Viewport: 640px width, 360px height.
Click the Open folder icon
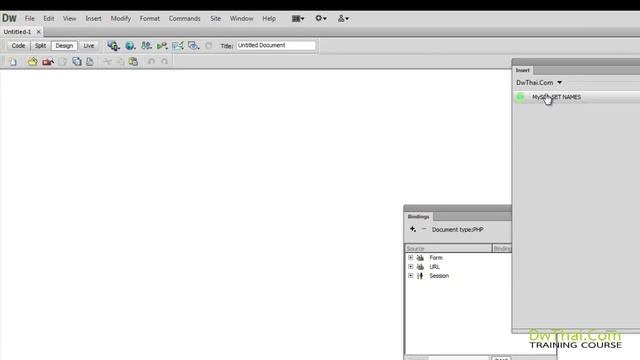(32, 62)
